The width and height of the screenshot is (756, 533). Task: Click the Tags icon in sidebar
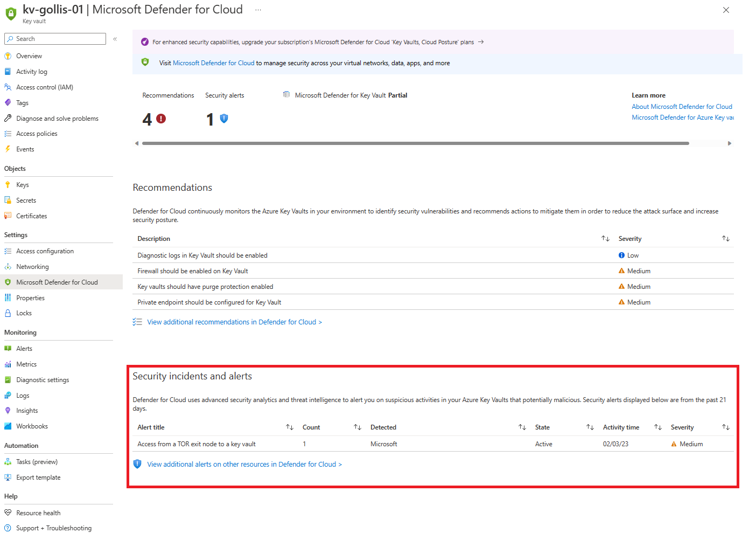pyautogui.click(x=8, y=103)
